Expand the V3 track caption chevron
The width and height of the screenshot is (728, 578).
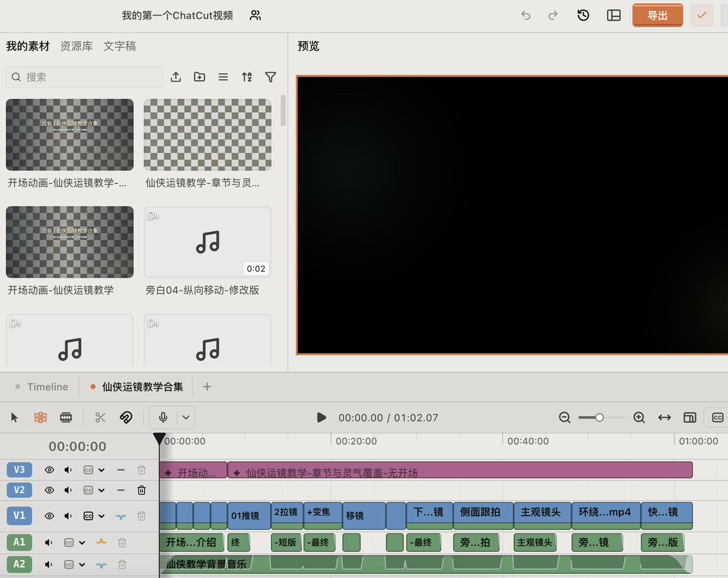pyautogui.click(x=101, y=469)
